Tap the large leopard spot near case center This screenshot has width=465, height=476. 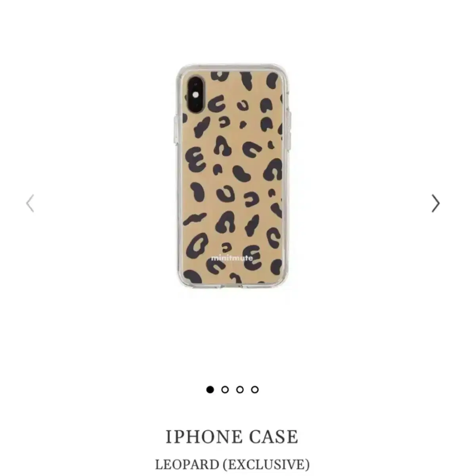click(x=242, y=174)
